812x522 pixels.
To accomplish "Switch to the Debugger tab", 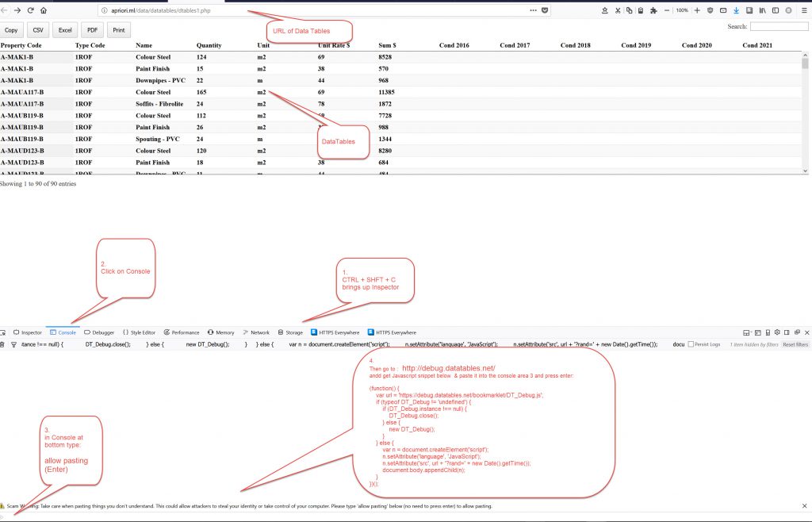I will (x=99, y=332).
